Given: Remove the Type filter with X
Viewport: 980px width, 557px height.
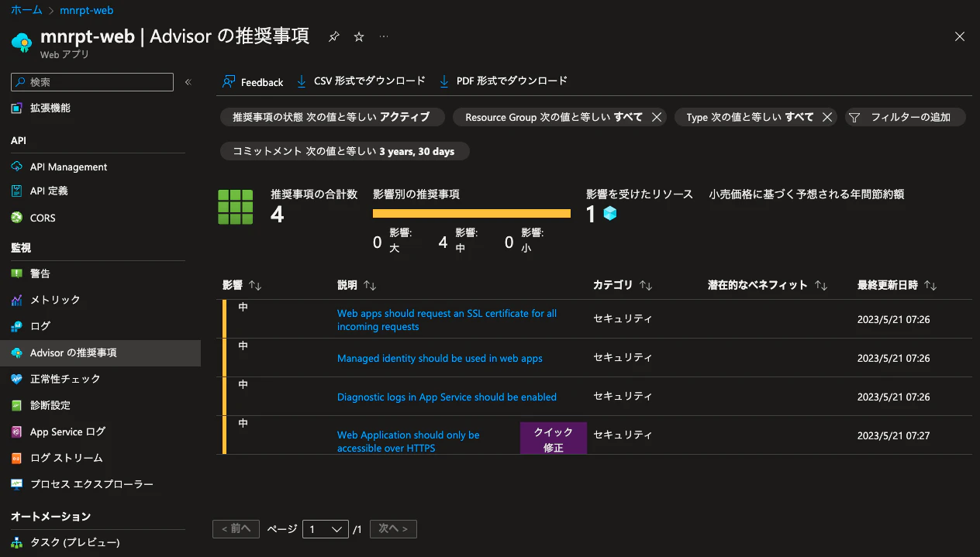Looking at the screenshot, I should coord(827,117).
